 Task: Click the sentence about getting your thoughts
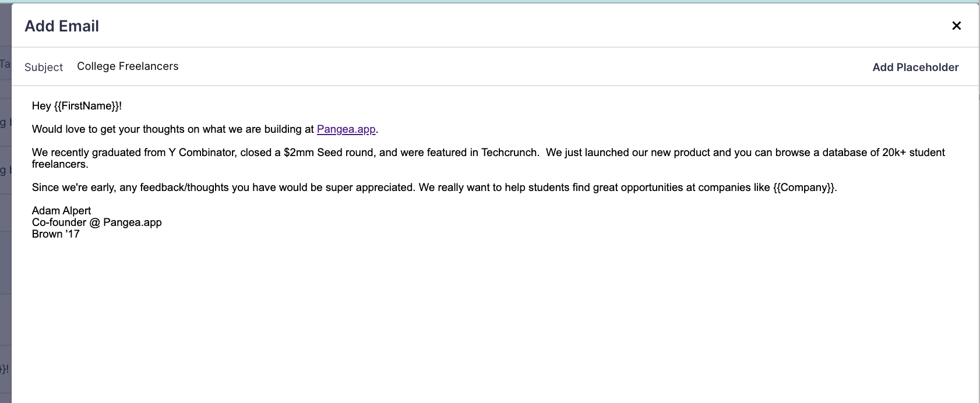175,129
